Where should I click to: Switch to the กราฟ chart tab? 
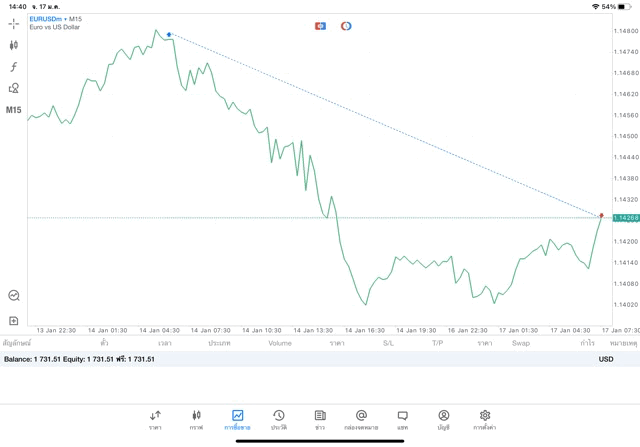196,420
